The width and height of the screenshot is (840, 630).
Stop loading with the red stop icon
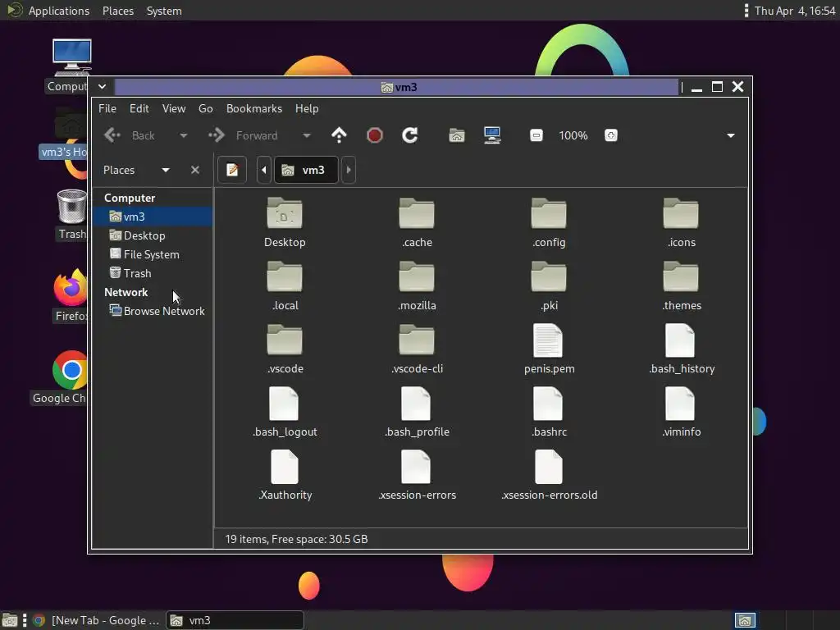point(374,135)
